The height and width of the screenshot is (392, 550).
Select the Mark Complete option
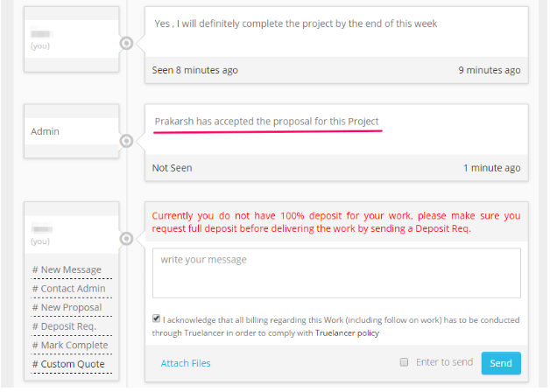click(68, 346)
